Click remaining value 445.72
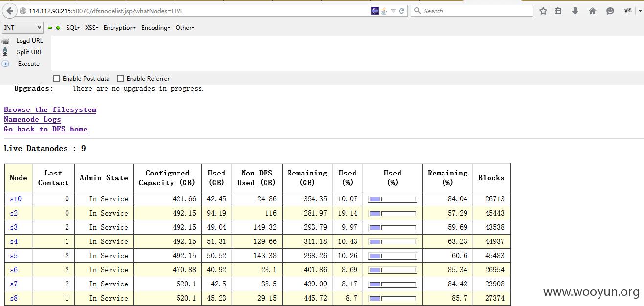Image resolution: width=644 pixels, height=306 pixels. pos(315,298)
